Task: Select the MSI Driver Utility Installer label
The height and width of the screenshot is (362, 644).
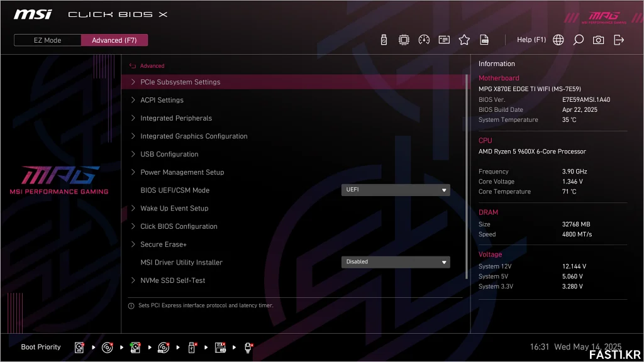Action: 182,263
